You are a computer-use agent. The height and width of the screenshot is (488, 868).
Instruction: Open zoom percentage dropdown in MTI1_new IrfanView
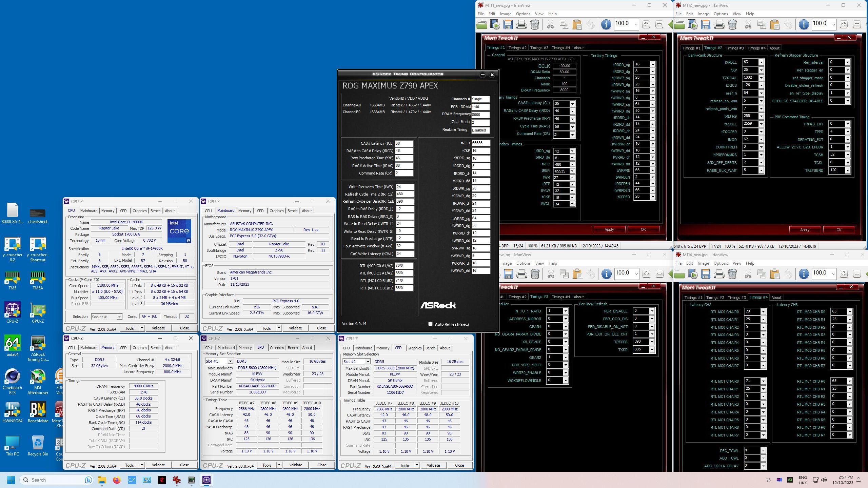(636, 24)
